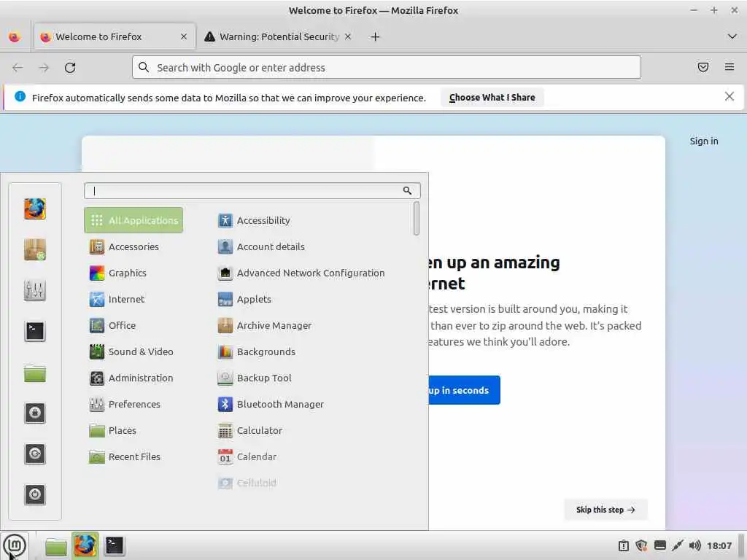Viewport: 747px width, 560px height.
Task: Select Preferences category
Action: pyautogui.click(x=133, y=404)
